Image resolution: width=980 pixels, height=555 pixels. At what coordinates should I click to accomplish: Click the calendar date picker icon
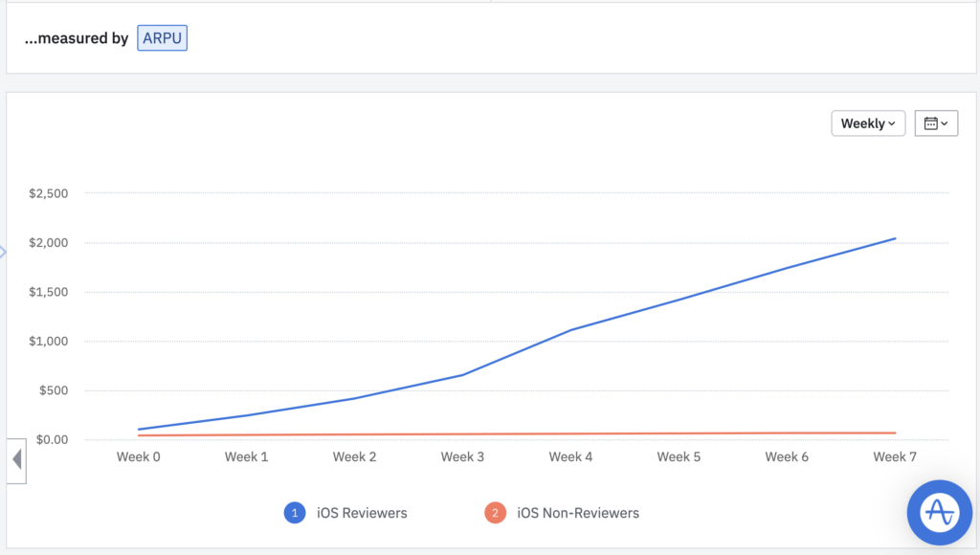930,123
